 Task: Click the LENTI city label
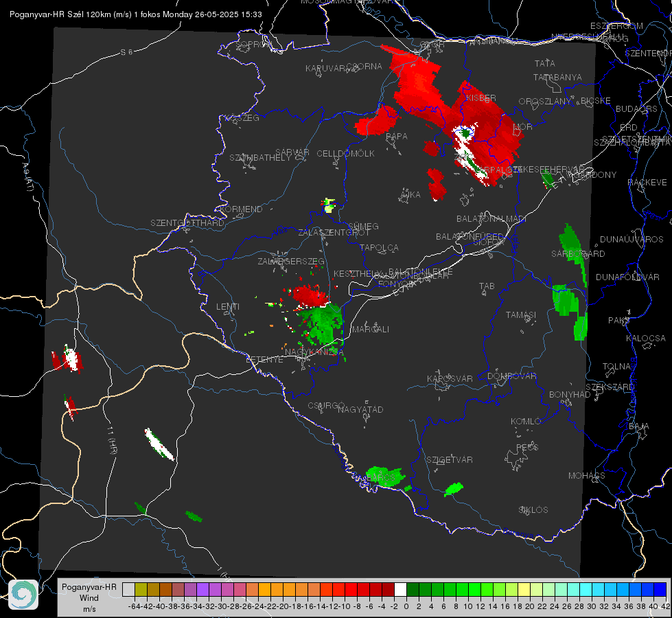(228, 307)
